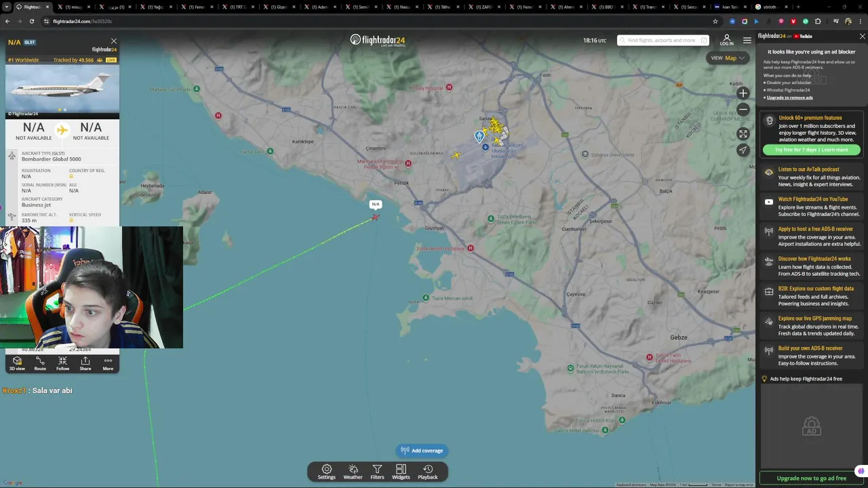Click the Bombardier Global 5000 aircraft photo
This screenshot has height=488, width=868.
click(62, 91)
